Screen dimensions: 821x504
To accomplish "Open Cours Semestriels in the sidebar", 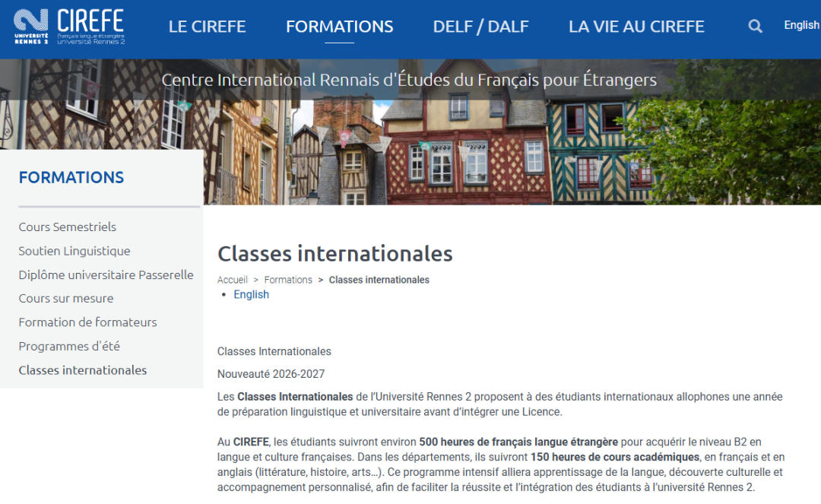I will tap(67, 227).
